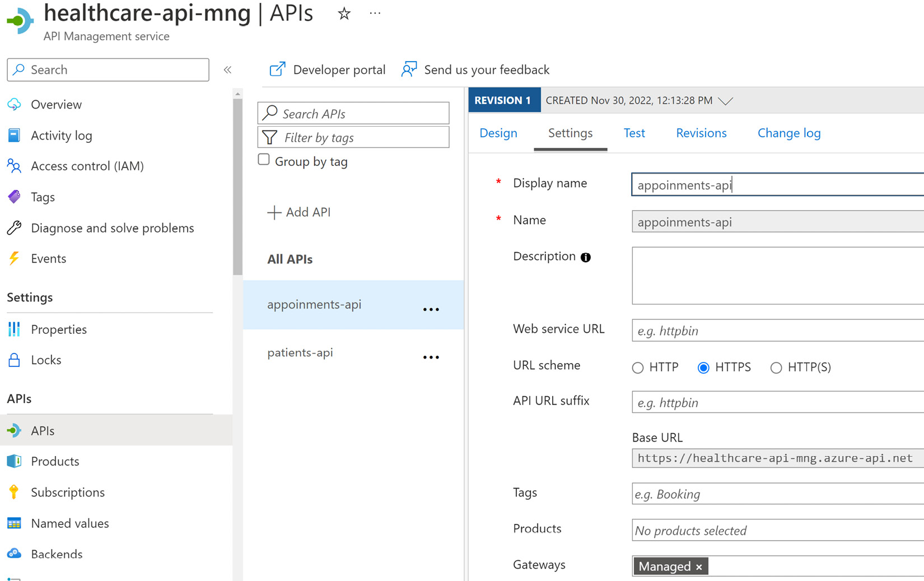Collapse the sidebar with double chevron icon
This screenshot has width=924, height=581.
227,70
